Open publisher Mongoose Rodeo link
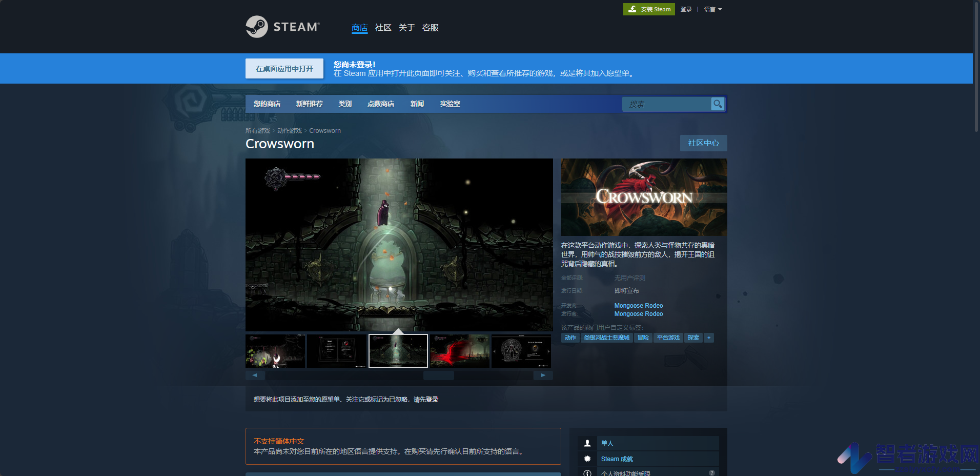This screenshot has width=980, height=476. (639, 314)
